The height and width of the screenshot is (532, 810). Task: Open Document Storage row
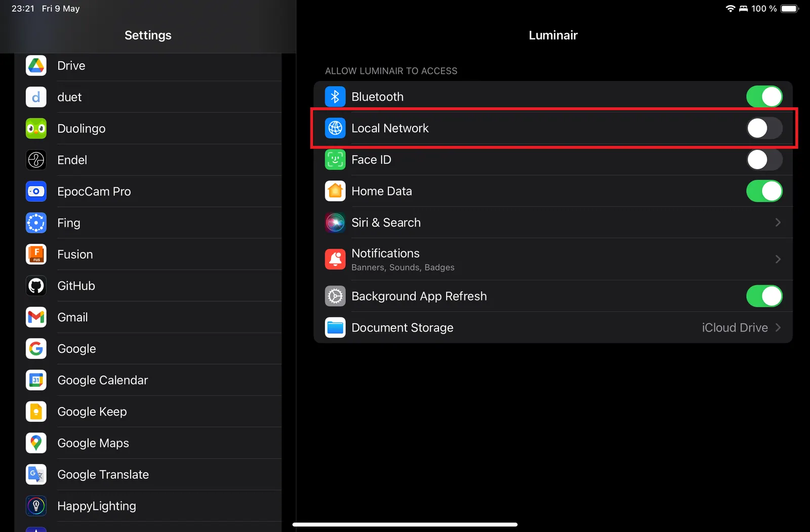coord(553,328)
